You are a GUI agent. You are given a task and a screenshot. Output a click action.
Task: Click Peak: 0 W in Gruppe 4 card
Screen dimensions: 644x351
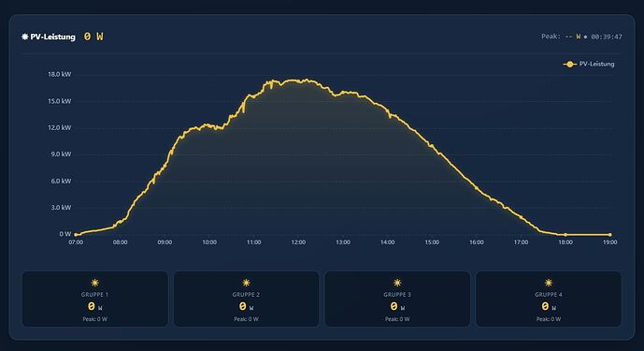549,319
